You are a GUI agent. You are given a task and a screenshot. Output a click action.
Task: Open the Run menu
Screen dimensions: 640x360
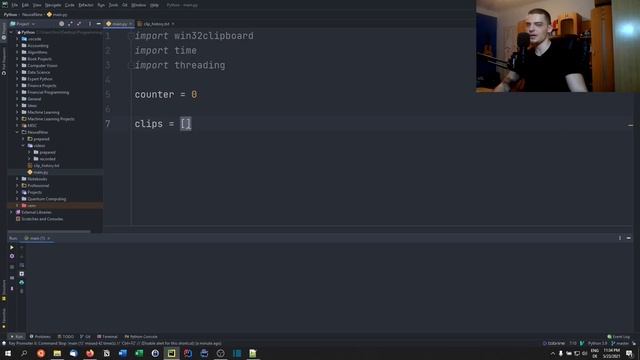tap(101, 5)
